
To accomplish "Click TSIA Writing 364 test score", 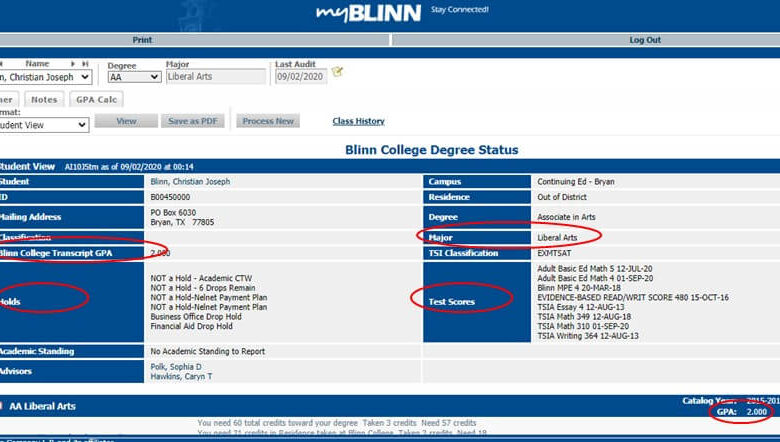I will pos(588,336).
